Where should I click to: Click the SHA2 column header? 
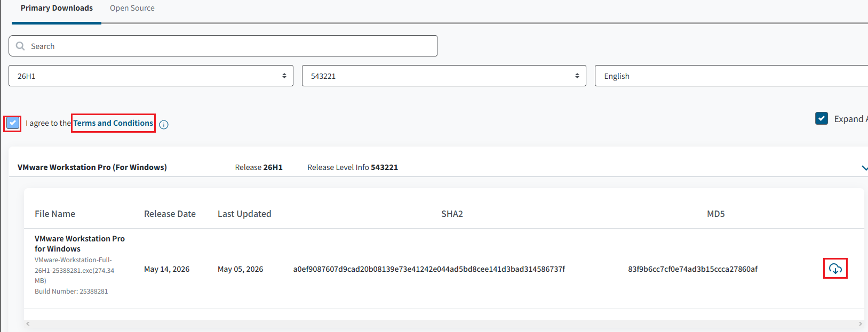pyautogui.click(x=452, y=214)
